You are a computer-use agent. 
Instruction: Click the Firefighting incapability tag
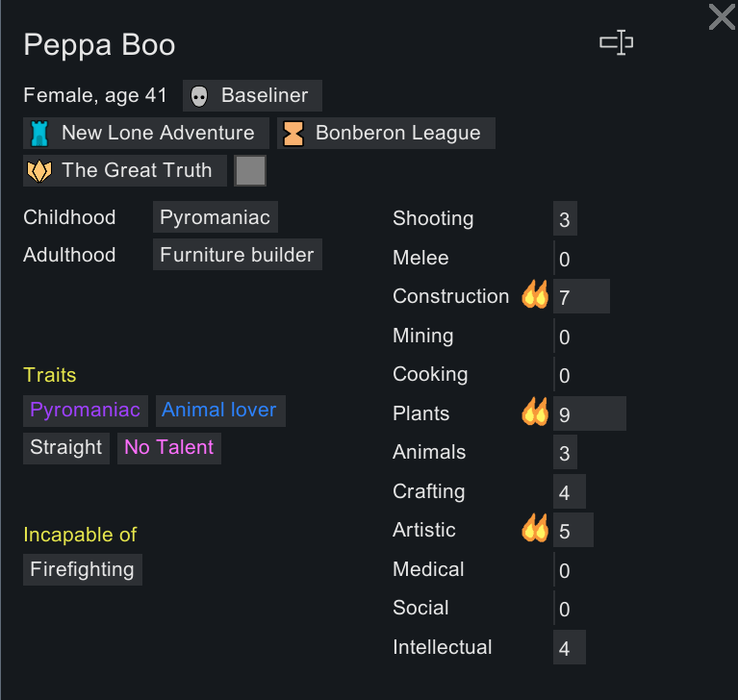83,569
